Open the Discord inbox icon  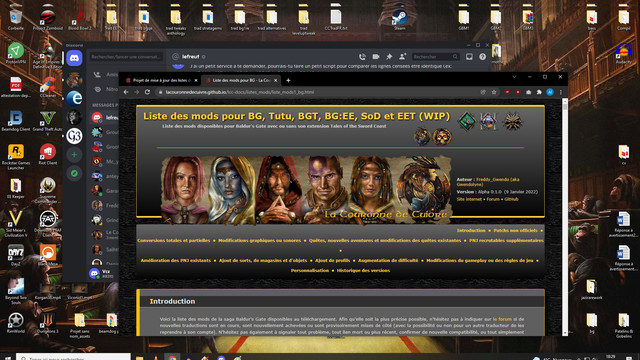[x=469, y=57]
